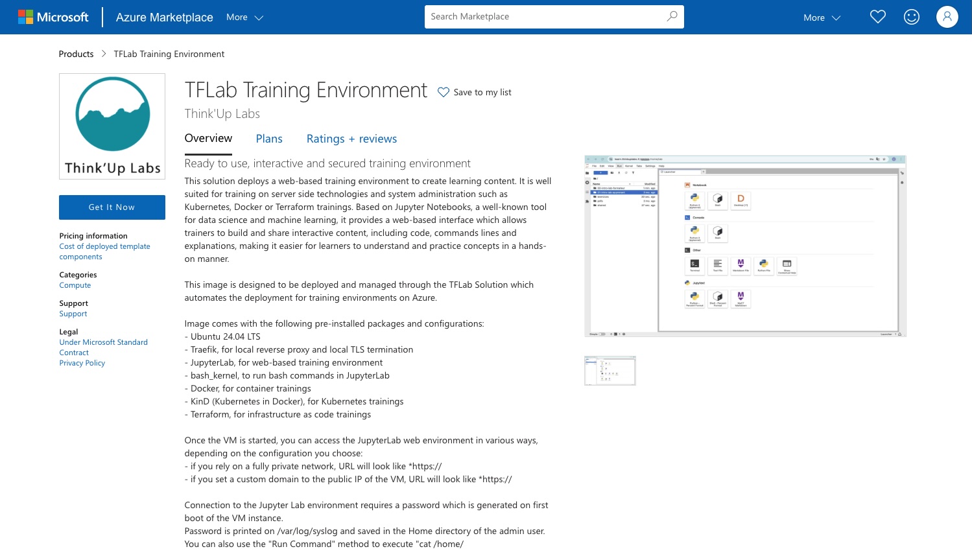Switch to the Plans tab
This screenshot has width=972, height=560.
click(x=269, y=139)
